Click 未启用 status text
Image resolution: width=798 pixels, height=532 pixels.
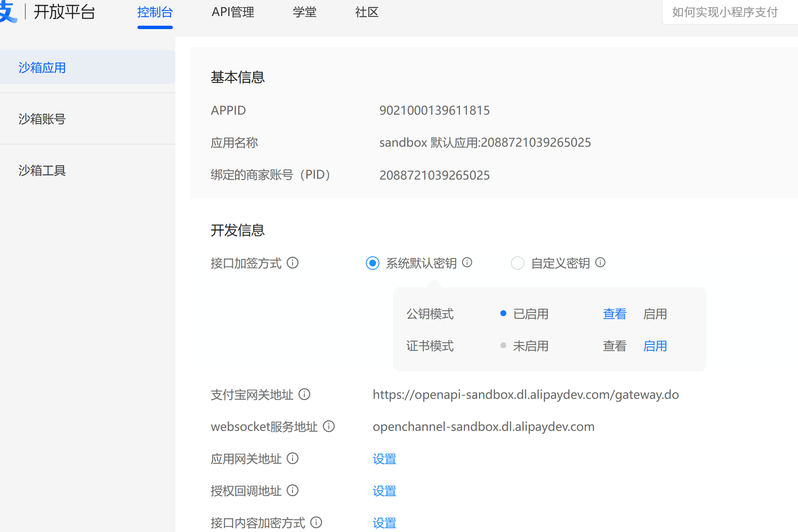pos(531,346)
